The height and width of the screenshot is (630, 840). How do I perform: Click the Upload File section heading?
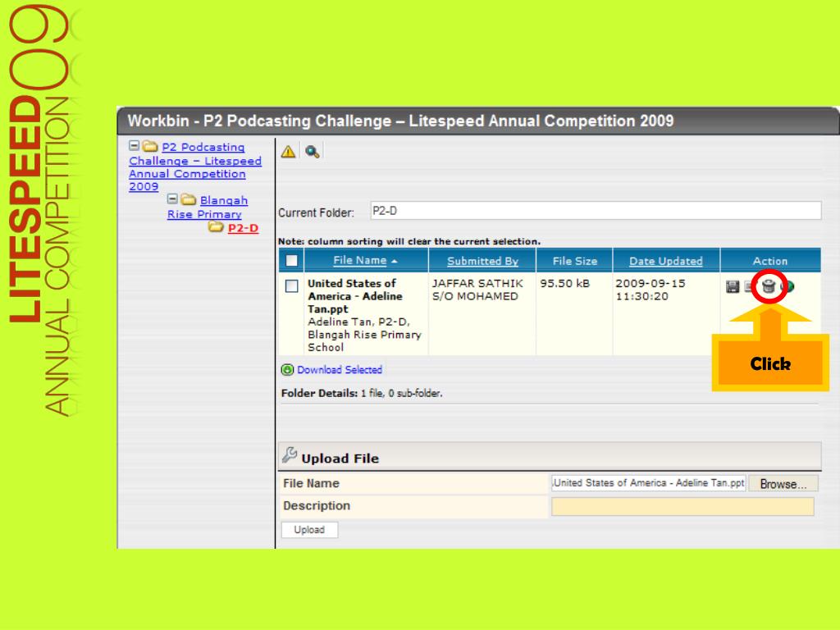pyautogui.click(x=340, y=459)
